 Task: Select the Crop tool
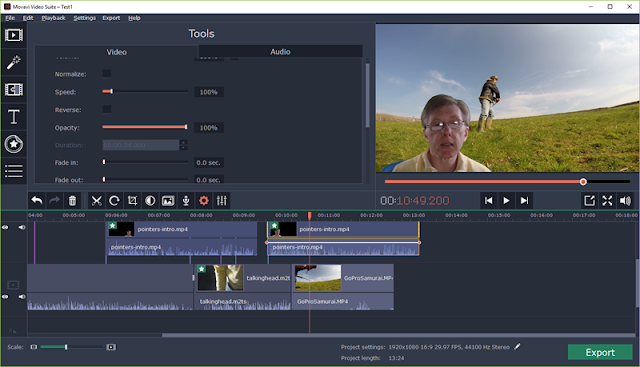[132, 200]
